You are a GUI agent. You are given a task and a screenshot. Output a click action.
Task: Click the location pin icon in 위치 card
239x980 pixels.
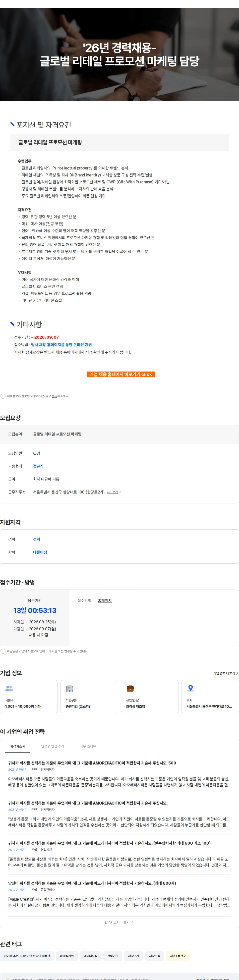coord(191,688)
